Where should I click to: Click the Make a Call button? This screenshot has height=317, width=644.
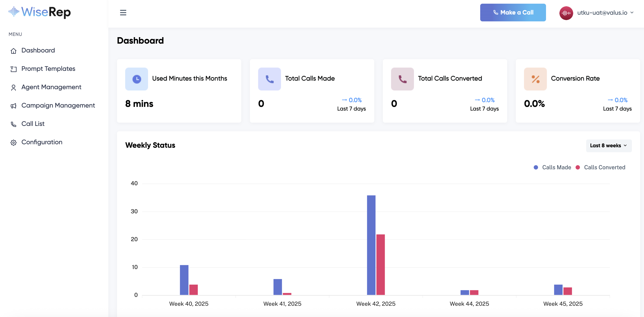513,12
